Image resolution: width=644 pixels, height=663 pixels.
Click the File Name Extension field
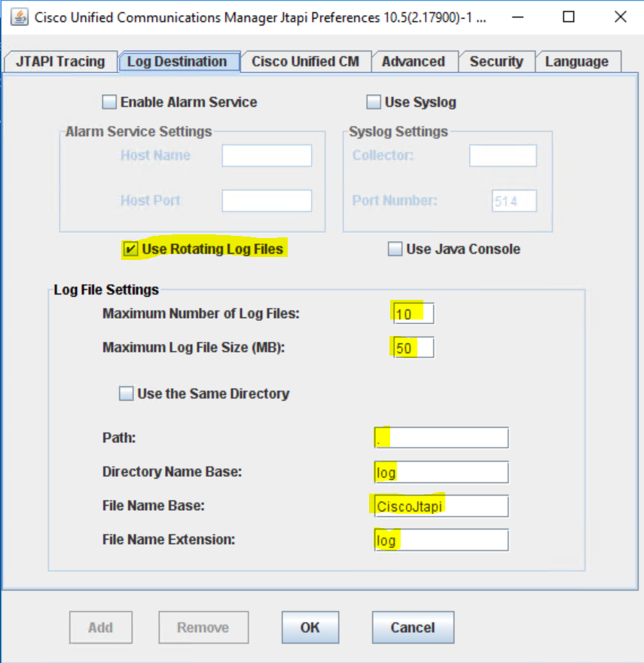coord(441,540)
